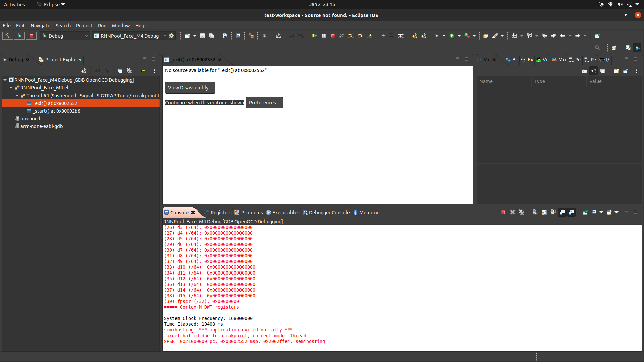Open the Debug launch mode dropdown

pos(66,36)
